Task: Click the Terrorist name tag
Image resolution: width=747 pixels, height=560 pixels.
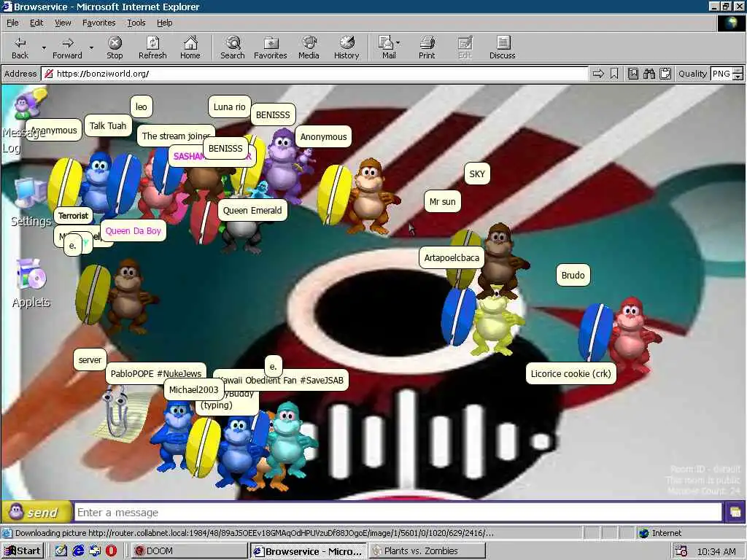Action: point(73,215)
